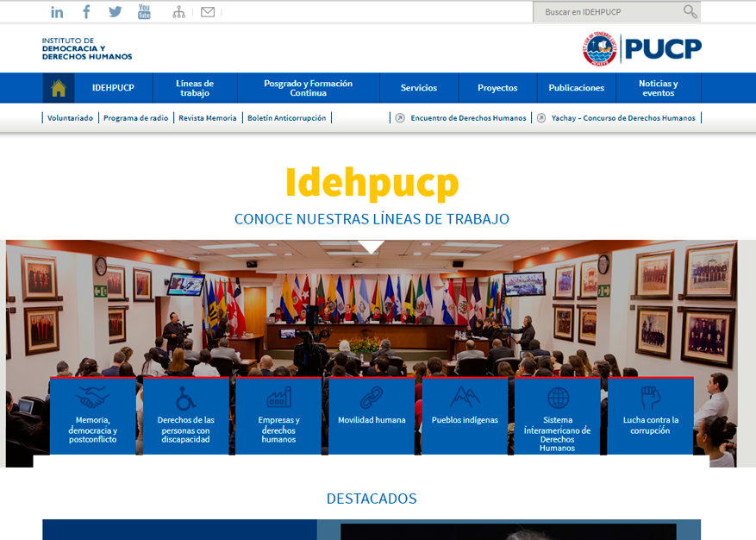Viewport: 756px width, 540px height.
Task: Open the sitemap icon in the top bar
Action: pos(178,11)
